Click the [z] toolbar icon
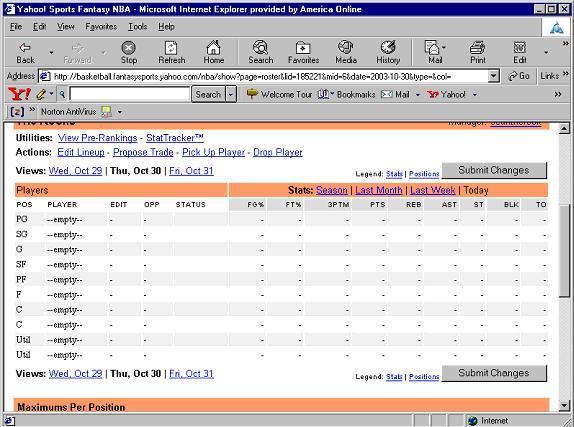Image resolution: width=574 pixels, height=427 pixels. pos(17,111)
